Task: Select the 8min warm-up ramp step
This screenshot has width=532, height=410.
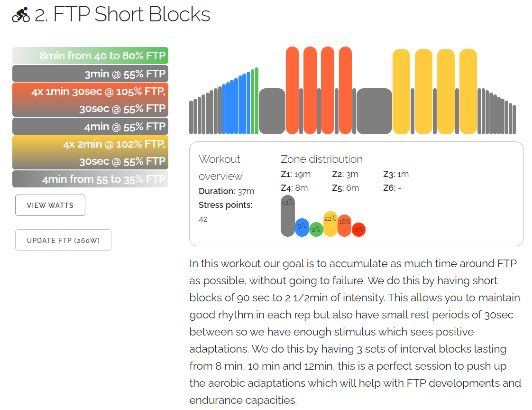Action: pos(90,56)
